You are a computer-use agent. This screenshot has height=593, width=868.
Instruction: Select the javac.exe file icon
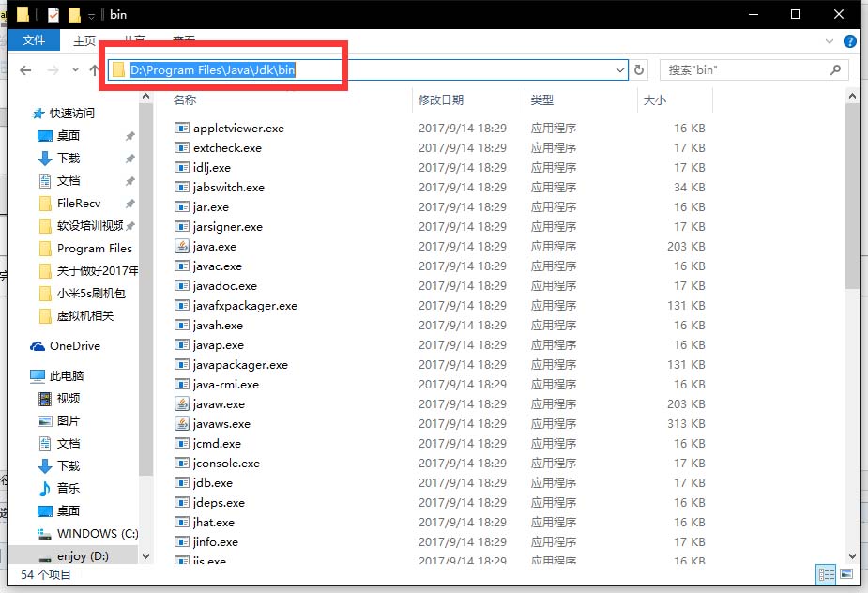[181, 266]
